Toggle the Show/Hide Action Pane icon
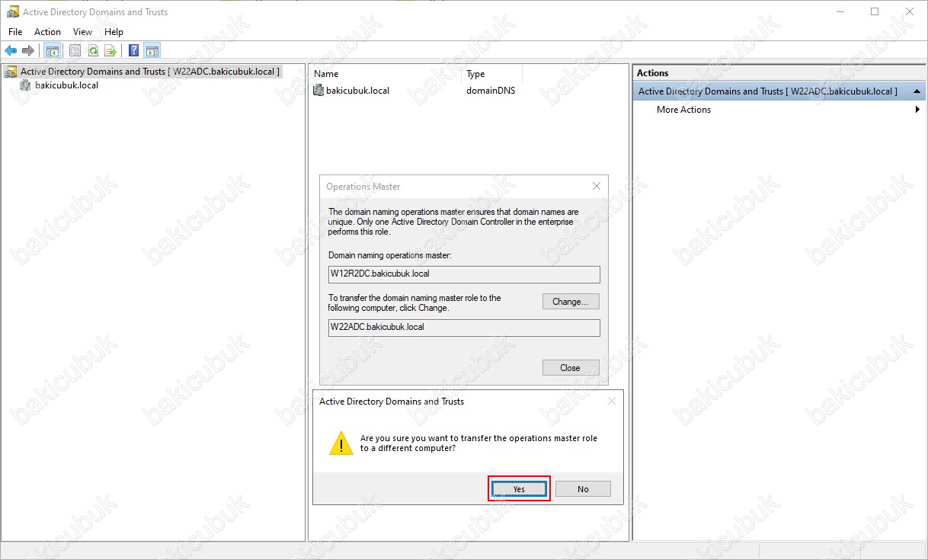 pos(152,51)
